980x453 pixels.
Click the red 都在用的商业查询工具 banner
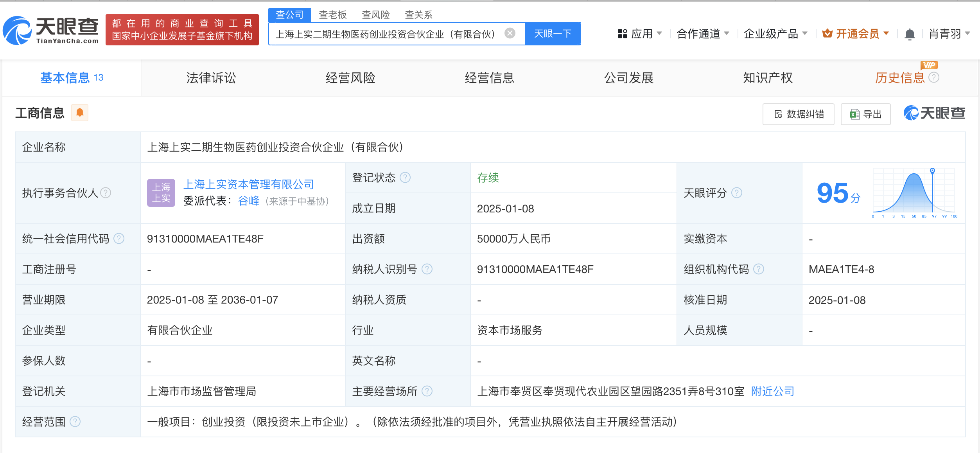[182, 30]
